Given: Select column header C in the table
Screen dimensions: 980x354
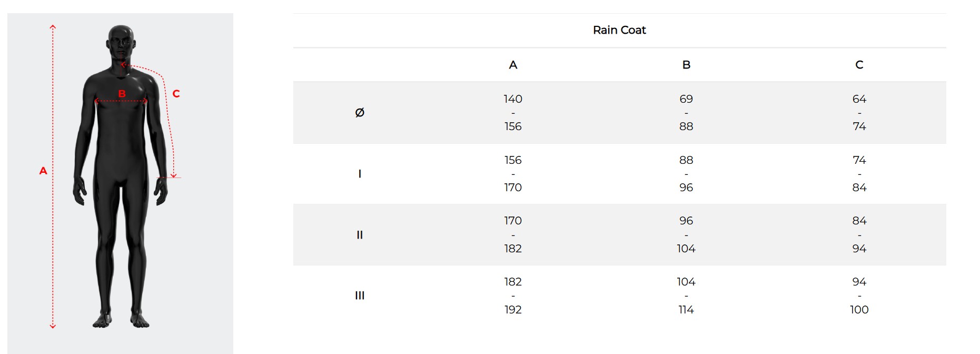Looking at the screenshot, I should coord(859,65).
